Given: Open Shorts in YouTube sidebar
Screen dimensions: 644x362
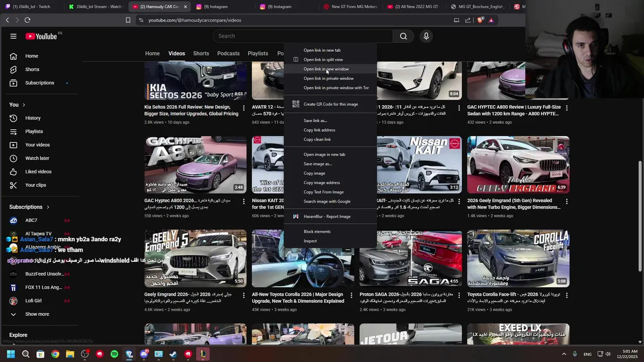Looking at the screenshot, I should pos(32,69).
